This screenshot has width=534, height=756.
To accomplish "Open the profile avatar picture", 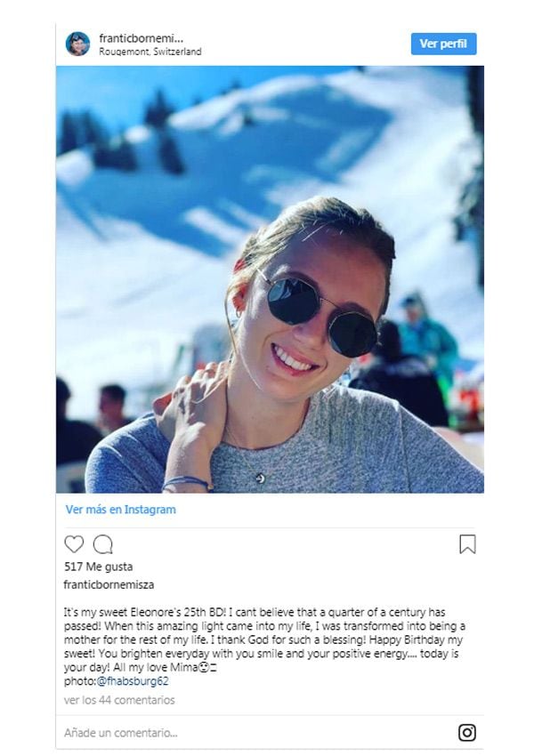I will tap(77, 44).
